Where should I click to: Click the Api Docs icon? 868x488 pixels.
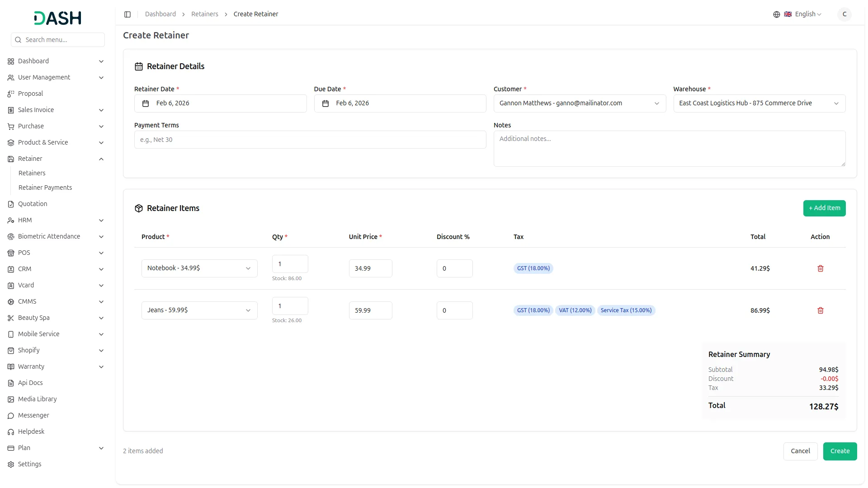11,383
